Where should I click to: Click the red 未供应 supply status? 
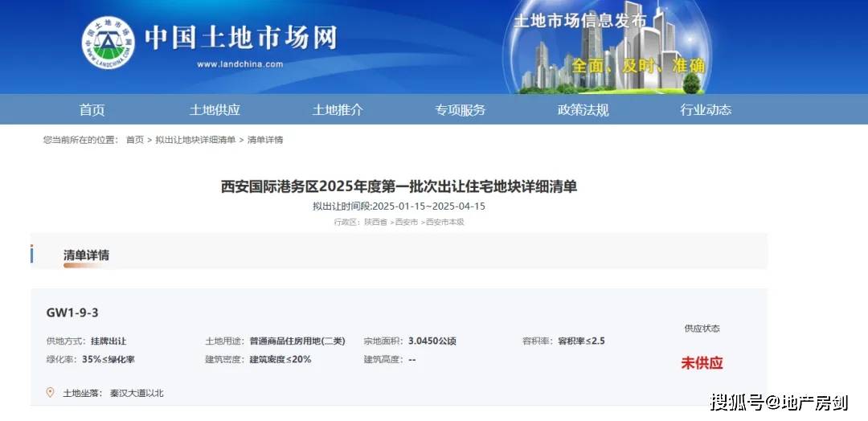702,363
